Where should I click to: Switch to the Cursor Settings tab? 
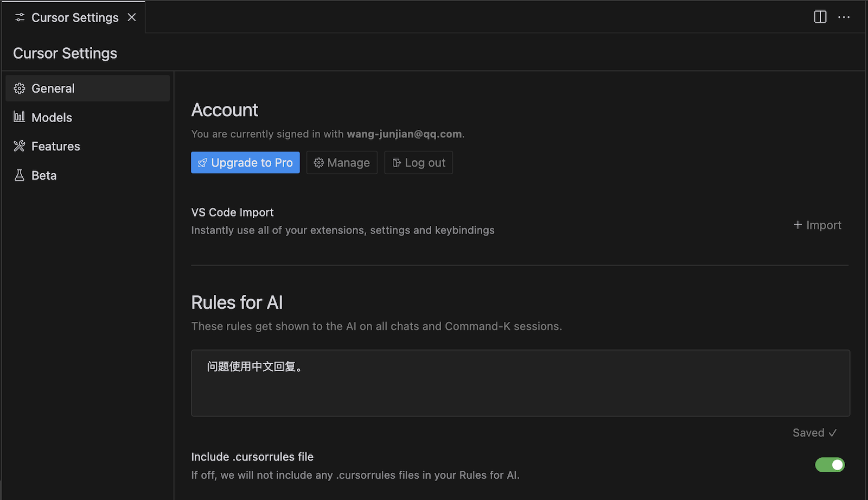[74, 17]
